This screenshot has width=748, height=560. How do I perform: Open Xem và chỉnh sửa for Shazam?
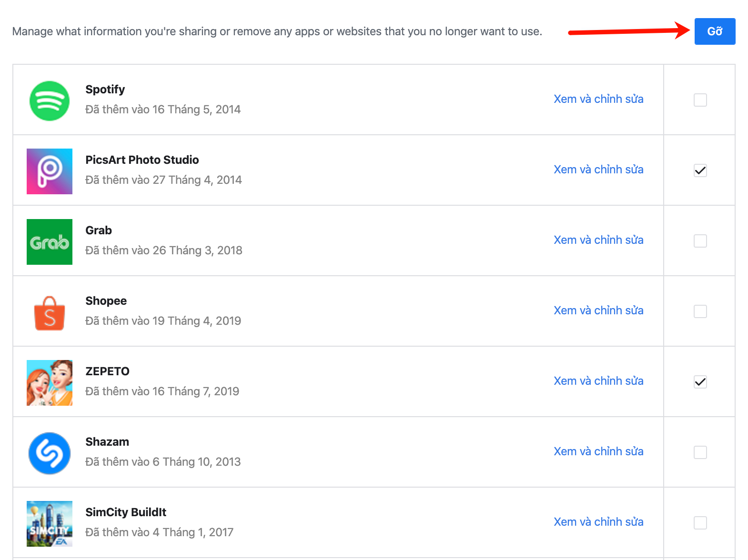[x=598, y=451]
